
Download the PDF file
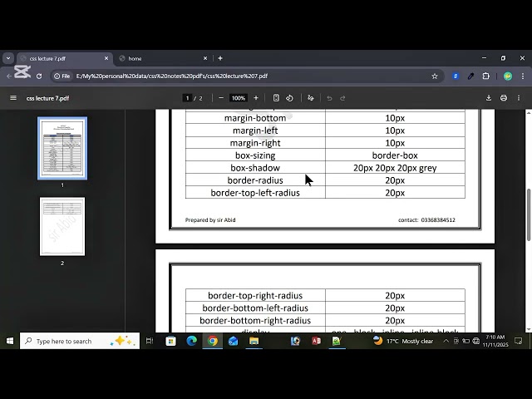coord(489,98)
